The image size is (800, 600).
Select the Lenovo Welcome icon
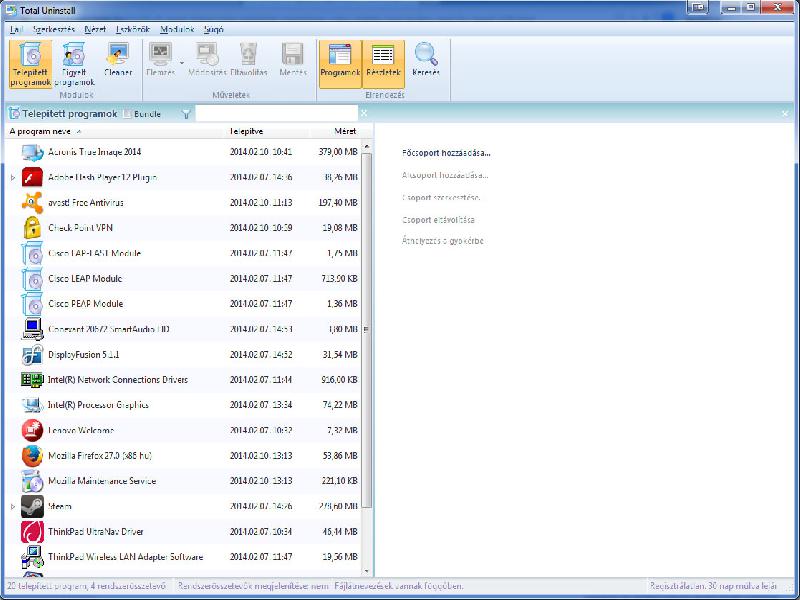click(32, 431)
